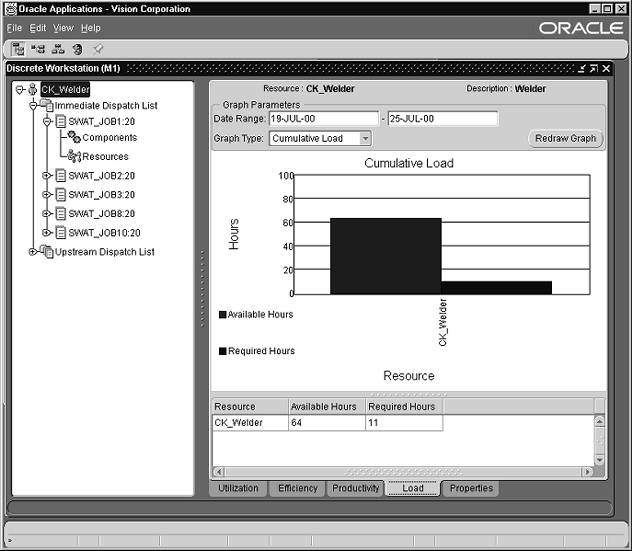The image size is (632, 551).
Task: Click the Components gears icon
Action: click(74, 137)
